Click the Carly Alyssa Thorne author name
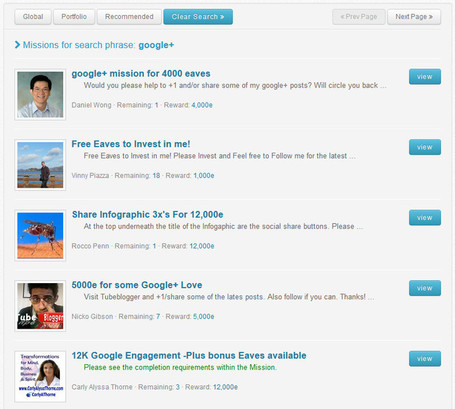Image resolution: width=455 pixels, height=409 pixels. 102,387
